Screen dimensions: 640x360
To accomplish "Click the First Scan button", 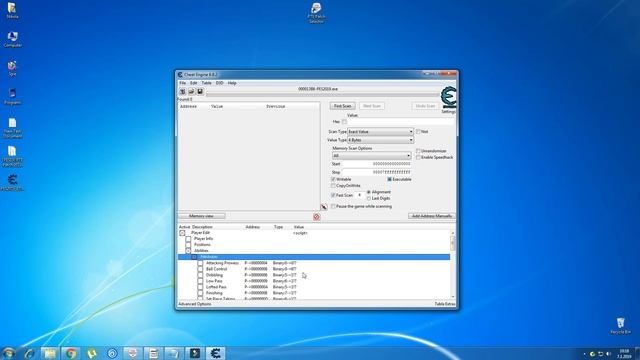I will click(x=342, y=106).
